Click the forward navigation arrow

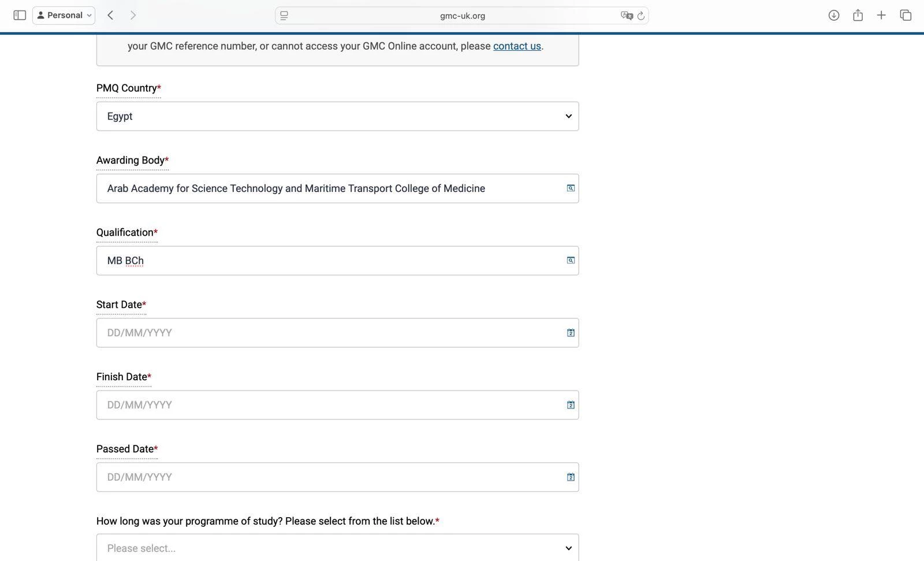point(133,16)
